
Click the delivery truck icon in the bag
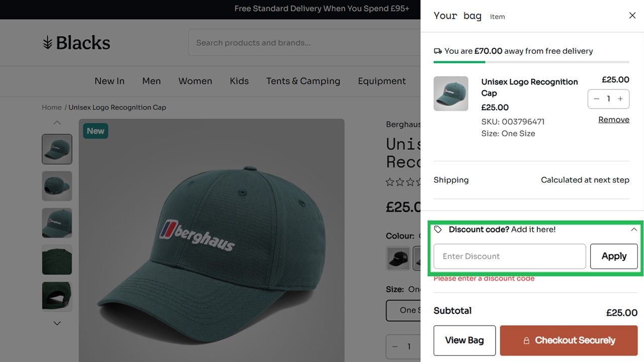(x=438, y=51)
